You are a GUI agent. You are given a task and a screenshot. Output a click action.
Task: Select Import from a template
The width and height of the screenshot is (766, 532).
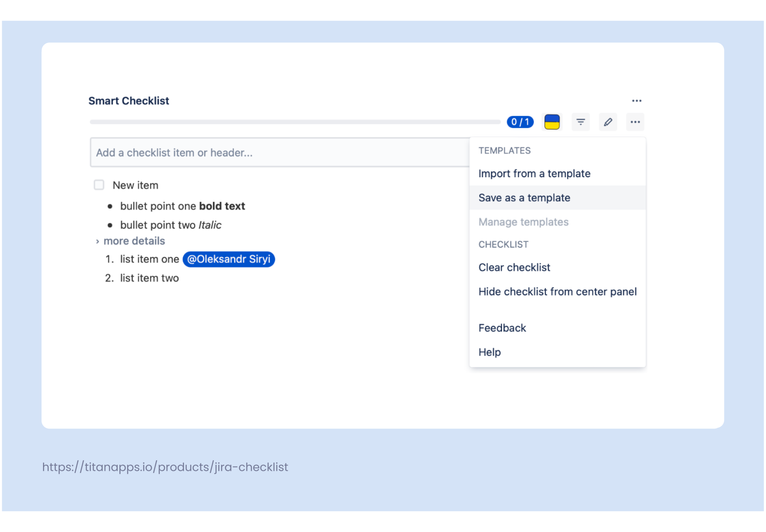534,173
